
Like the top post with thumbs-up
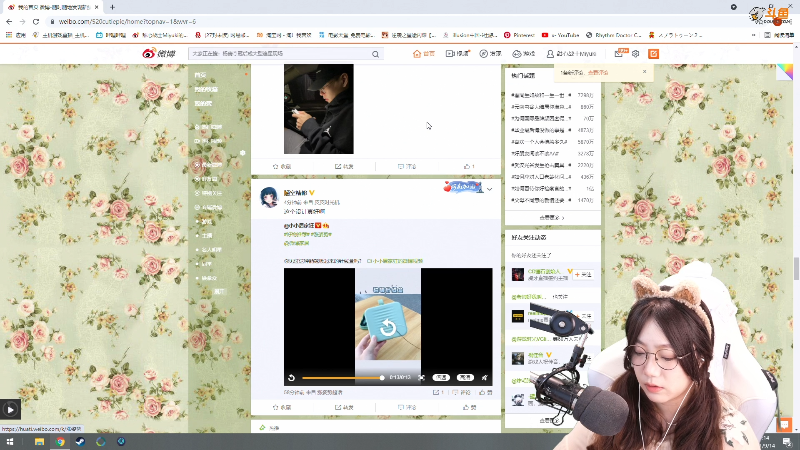(469, 166)
